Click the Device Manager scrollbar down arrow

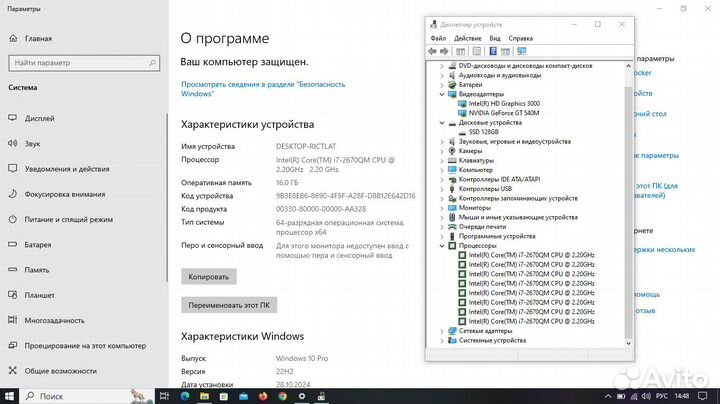pyautogui.click(x=628, y=343)
